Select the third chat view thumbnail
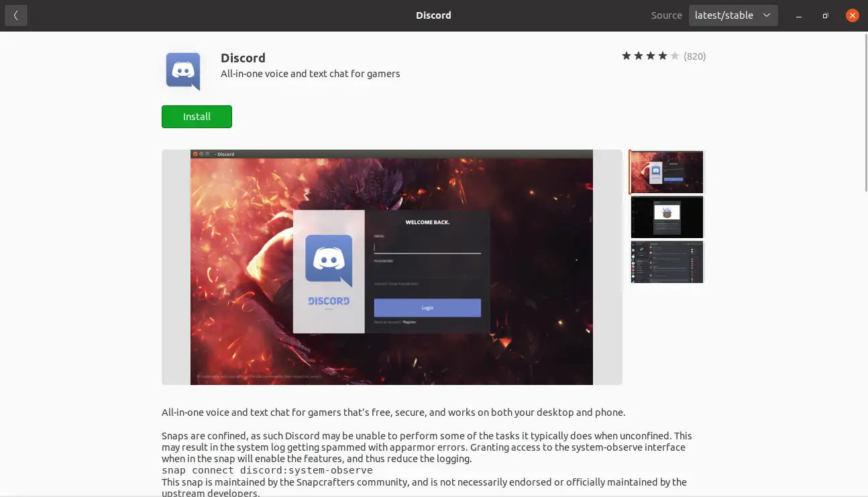Screen dimensions: 868x497 (667, 262)
